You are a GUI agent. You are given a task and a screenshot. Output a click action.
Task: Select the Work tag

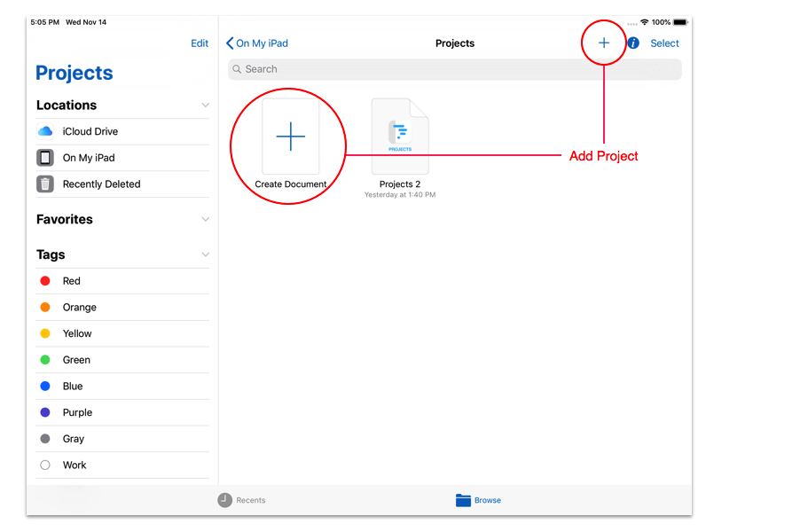pyautogui.click(x=75, y=465)
